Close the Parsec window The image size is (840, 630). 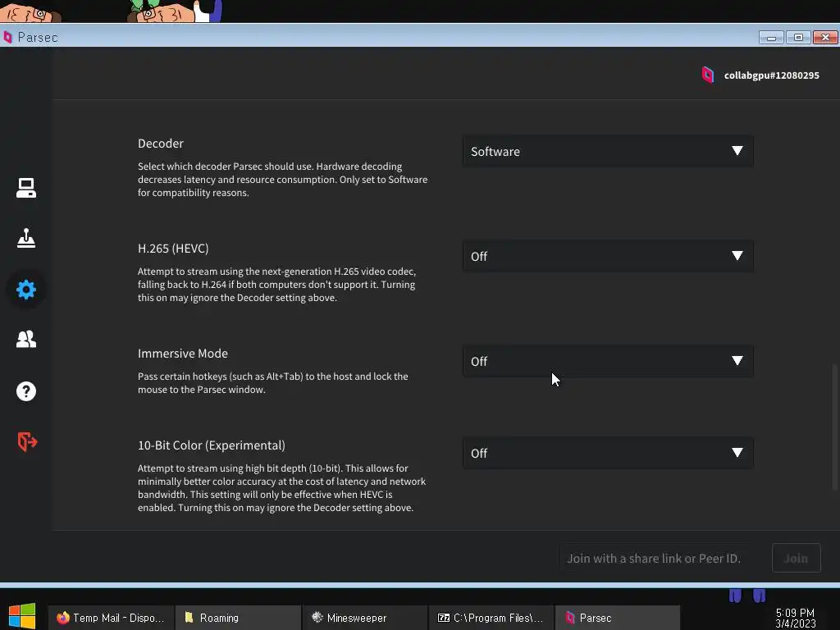(825, 38)
